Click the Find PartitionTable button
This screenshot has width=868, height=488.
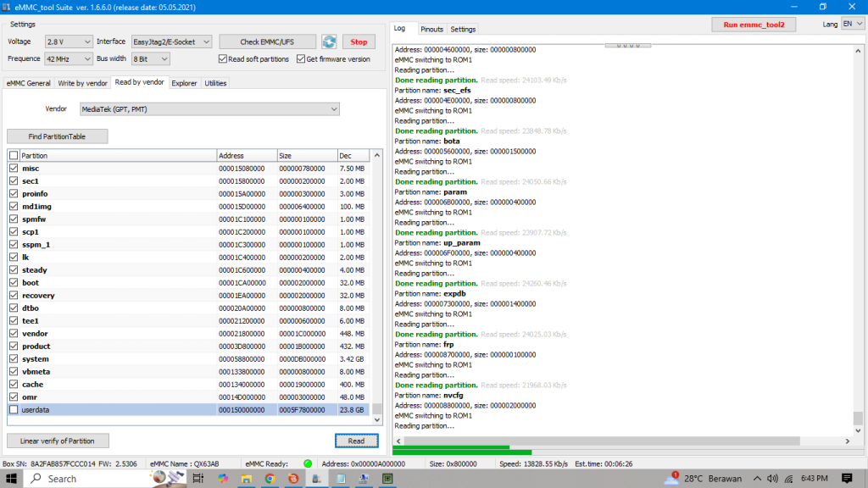point(57,136)
